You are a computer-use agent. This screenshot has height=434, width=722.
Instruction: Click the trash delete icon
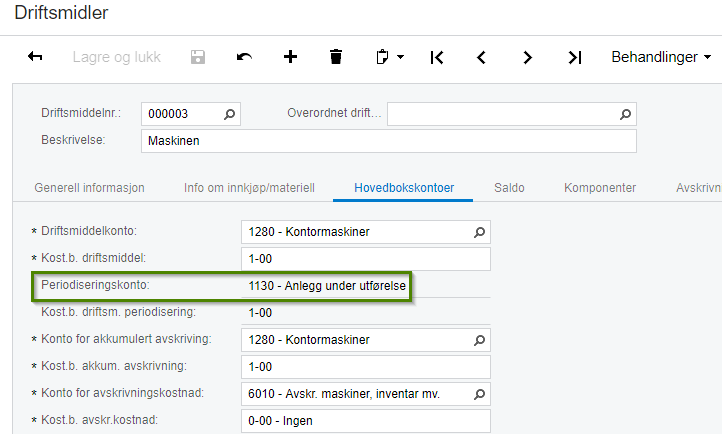336,57
